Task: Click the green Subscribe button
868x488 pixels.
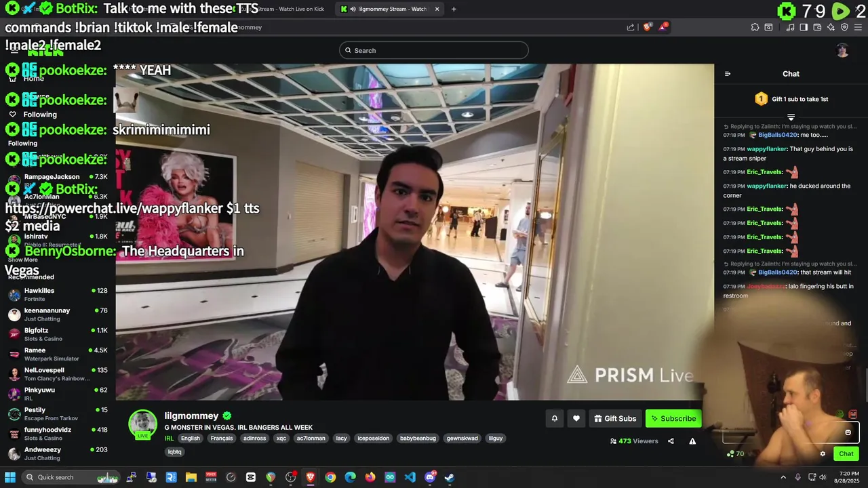Action: click(673, 418)
